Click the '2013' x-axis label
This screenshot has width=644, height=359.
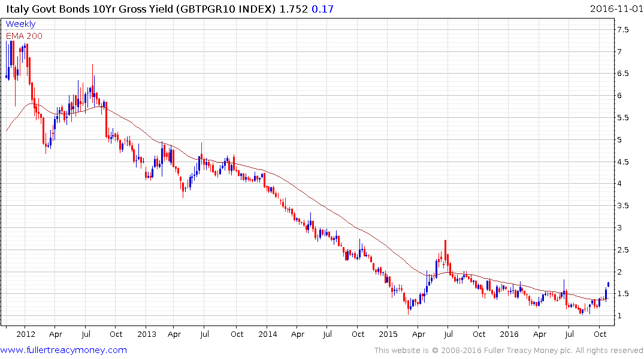click(x=147, y=334)
